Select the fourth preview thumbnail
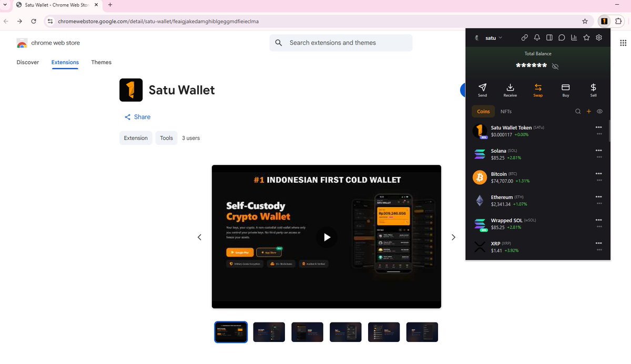Image resolution: width=631 pixels, height=364 pixels. pyautogui.click(x=346, y=332)
